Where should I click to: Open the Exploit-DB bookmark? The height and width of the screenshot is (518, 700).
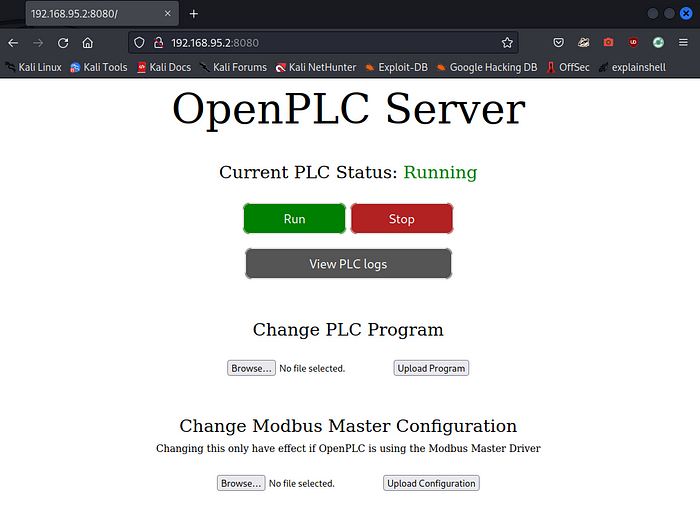click(396, 67)
